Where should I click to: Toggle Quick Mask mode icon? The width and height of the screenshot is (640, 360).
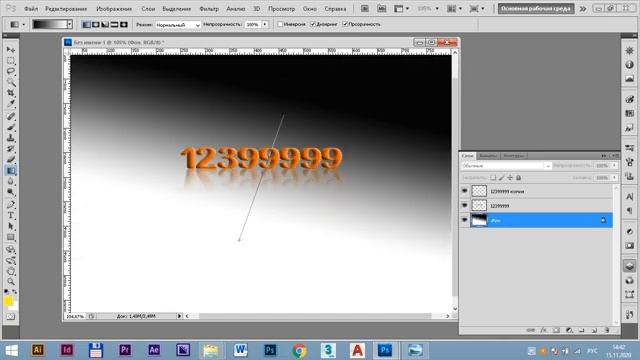pos(11,317)
